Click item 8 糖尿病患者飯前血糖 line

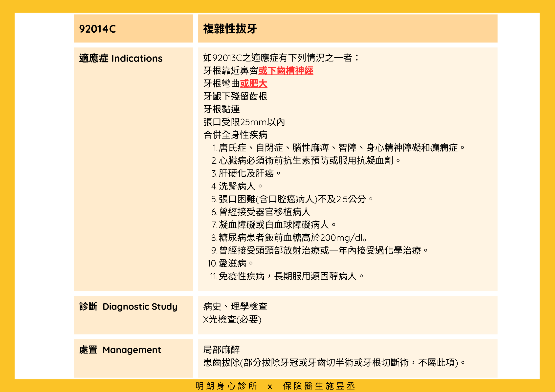289,238
